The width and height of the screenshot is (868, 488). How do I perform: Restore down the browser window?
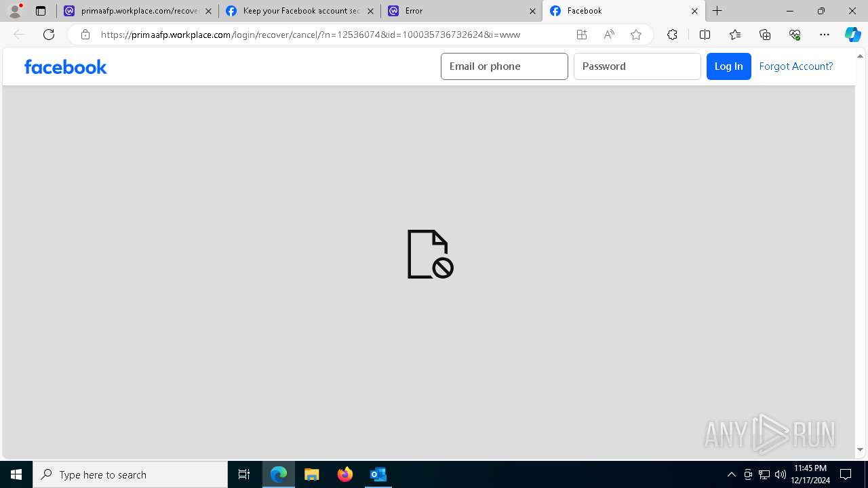click(x=821, y=11)
